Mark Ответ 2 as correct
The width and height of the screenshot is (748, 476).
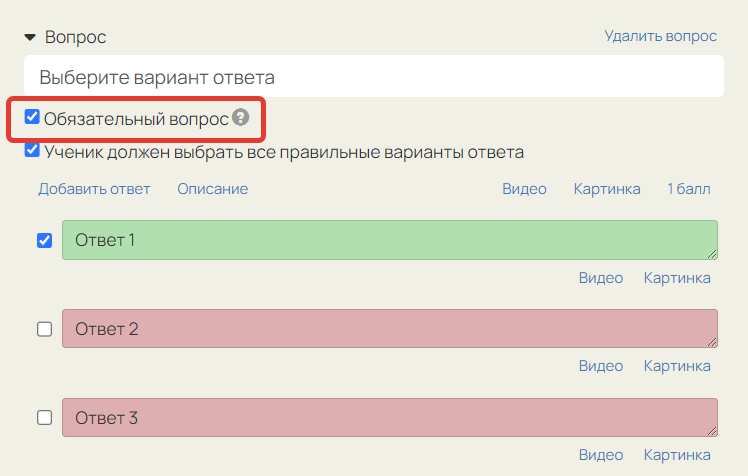[x=44, y=329]
